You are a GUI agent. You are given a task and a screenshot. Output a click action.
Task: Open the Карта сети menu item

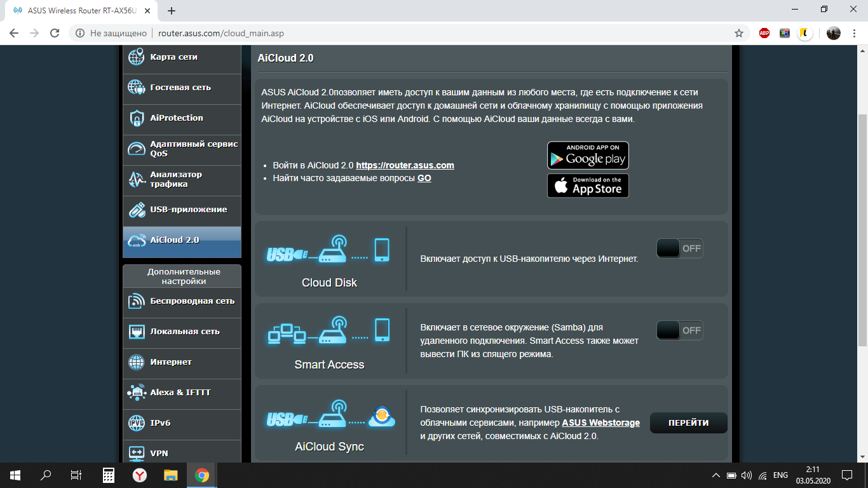click(x=182, y=57)
